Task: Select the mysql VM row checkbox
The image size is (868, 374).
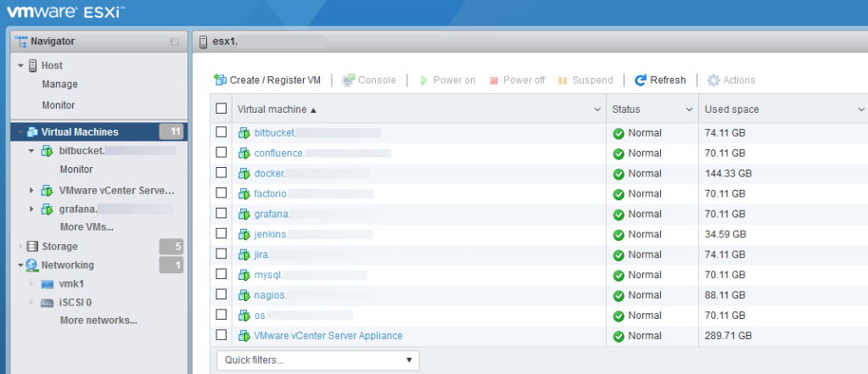Action: tap(221, 275)
